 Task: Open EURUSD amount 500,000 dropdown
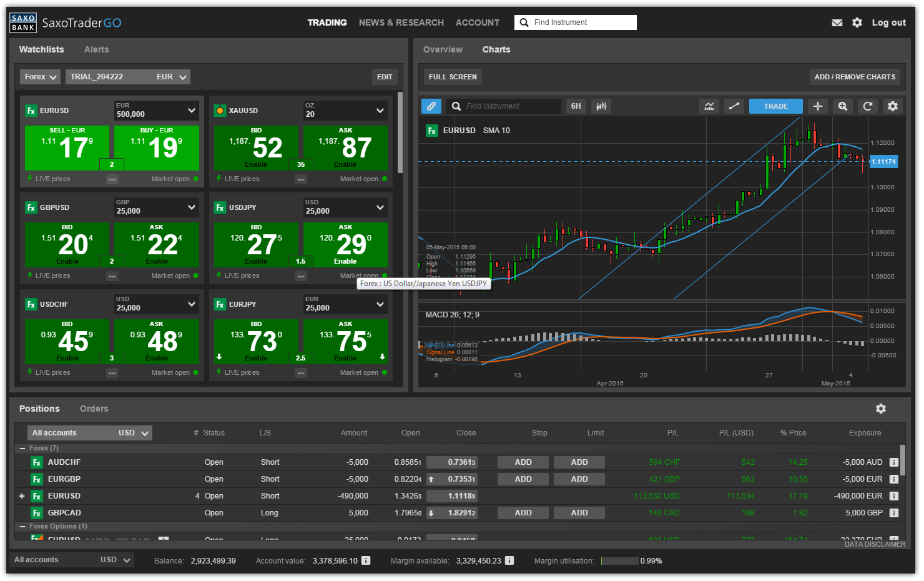tap(157, 111)
